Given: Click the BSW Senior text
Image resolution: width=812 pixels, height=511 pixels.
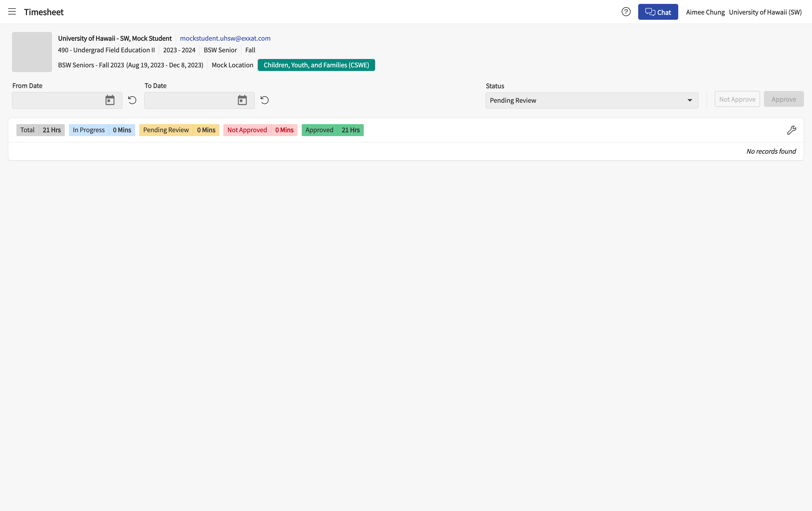Looking at the screenshot, I should coord(220,50).
